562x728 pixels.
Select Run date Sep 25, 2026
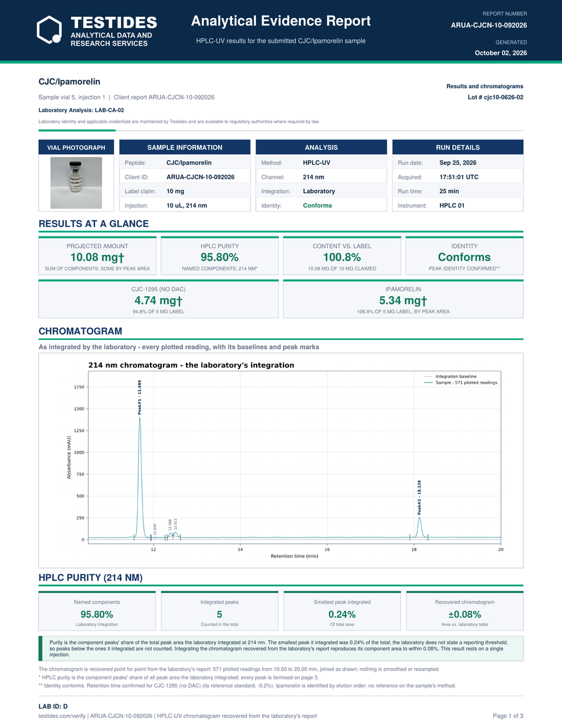pyautogui.click(x=458, y=162)
